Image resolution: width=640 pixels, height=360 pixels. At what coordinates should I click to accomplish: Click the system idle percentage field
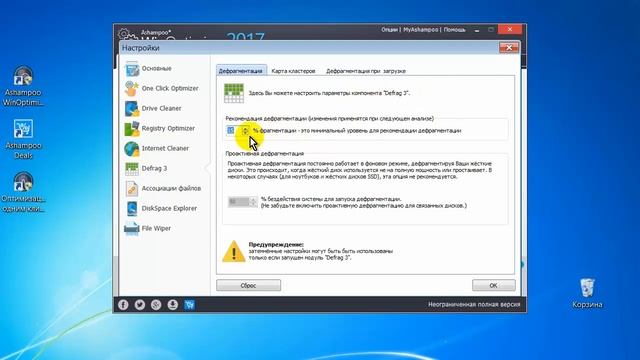click(x=239, y=202)
